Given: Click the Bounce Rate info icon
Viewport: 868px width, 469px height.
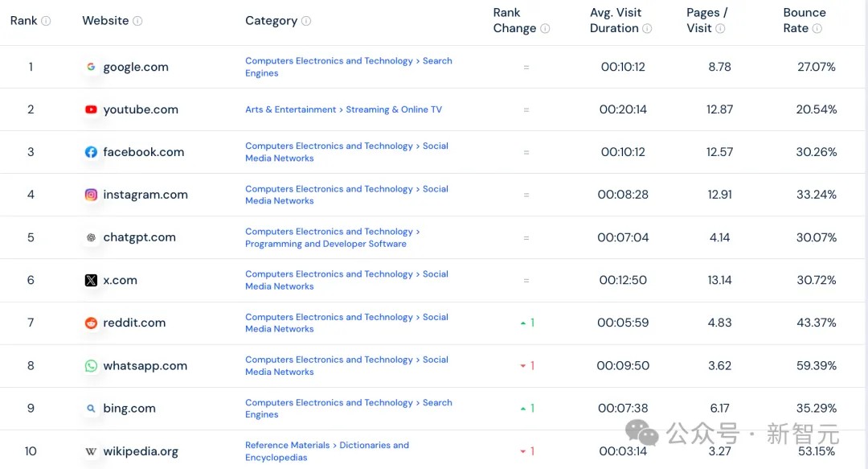Looking at the screenshot, I should (x=817, y=28).
